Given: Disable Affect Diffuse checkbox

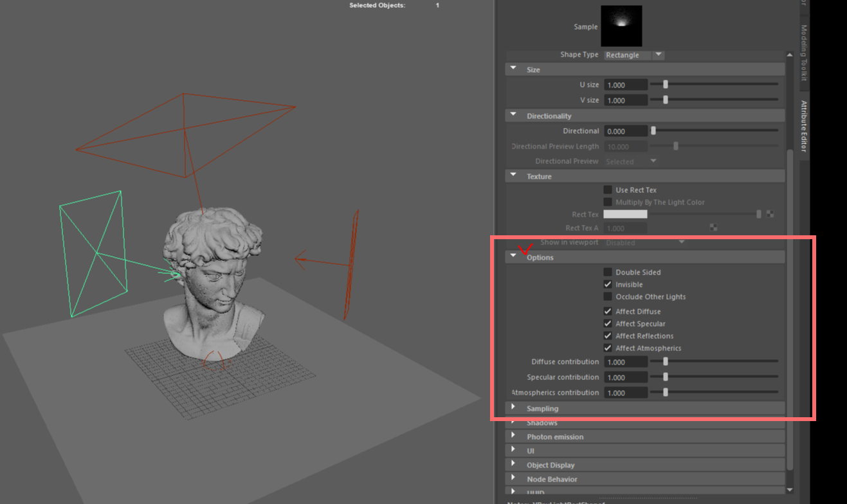Looking at the screenshot, I should click(x=608, y=311).
